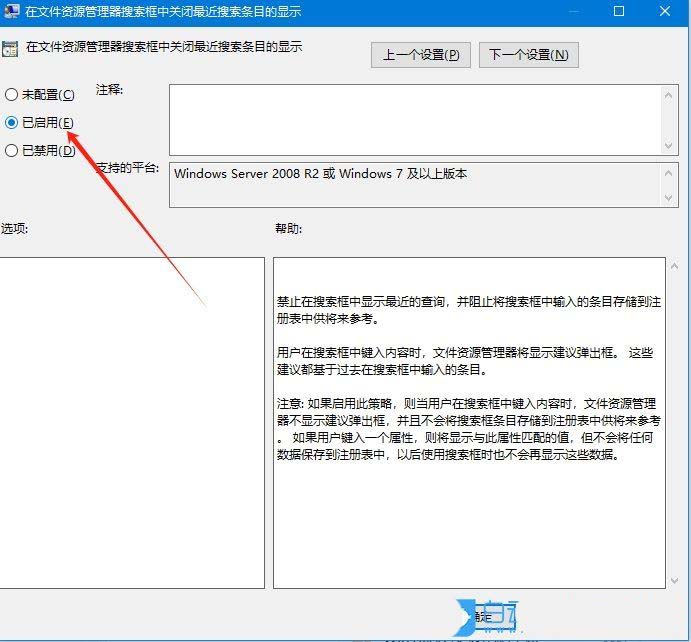Go to 下一个设置 (Next Setting)
This screenshot has width=691, height=642.
coord(528,55)
